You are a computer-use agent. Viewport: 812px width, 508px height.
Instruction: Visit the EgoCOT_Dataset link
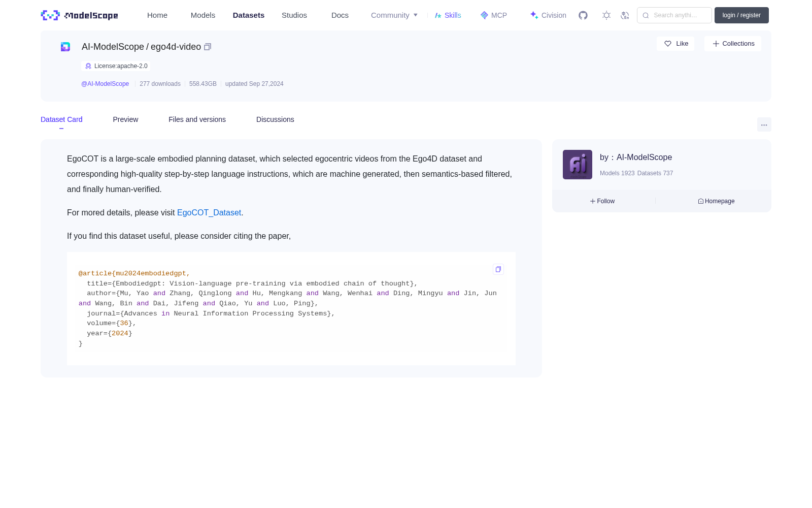pyautogui.click(x=209, y=212)
